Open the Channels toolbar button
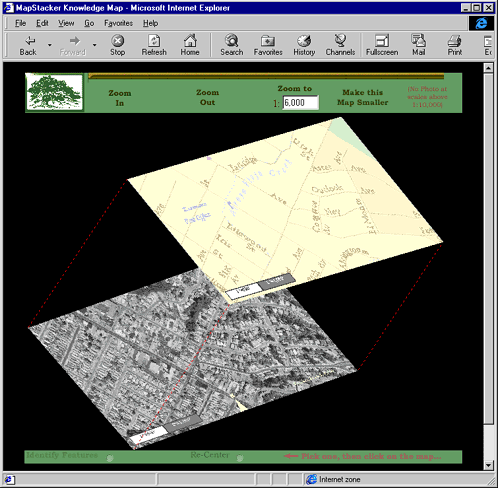 coord(340,45)
